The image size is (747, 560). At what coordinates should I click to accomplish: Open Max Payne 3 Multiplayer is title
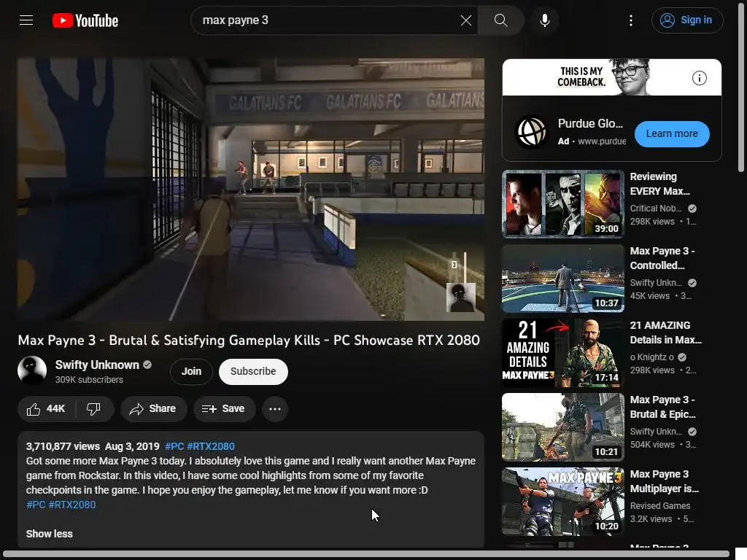(x=664, y=481)
